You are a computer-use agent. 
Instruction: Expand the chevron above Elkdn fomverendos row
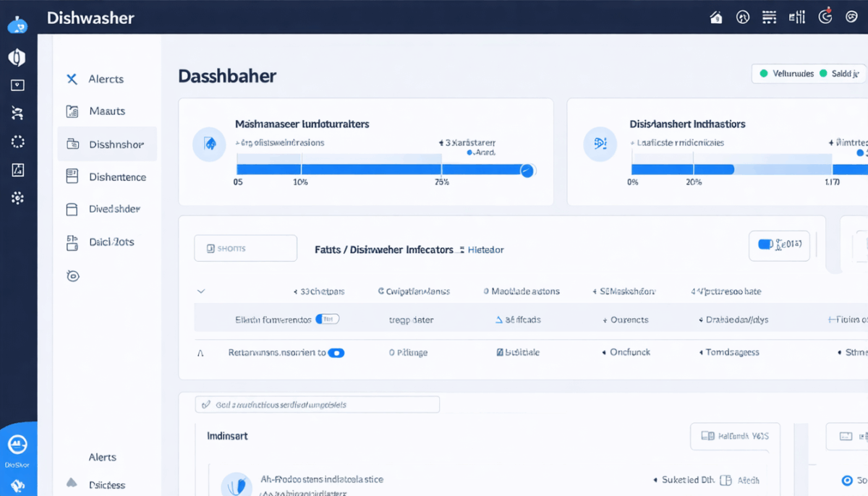[x=201, y=291]
